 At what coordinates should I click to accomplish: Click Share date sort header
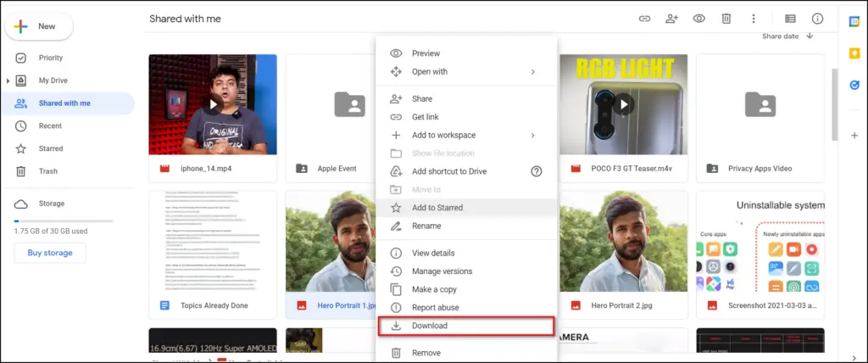[780, 36]
